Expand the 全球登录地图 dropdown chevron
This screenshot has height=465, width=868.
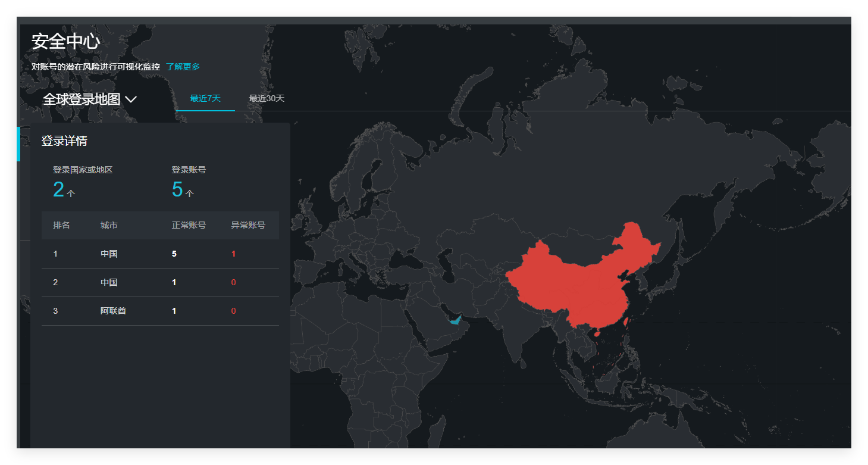(131, 99)
